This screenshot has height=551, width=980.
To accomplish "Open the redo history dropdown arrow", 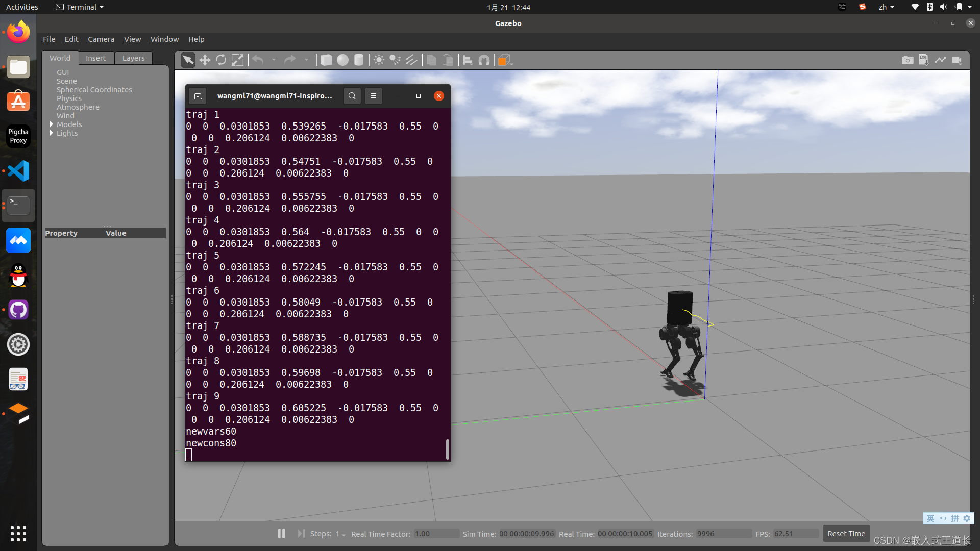I will pyautogui.click(x=307, y=60).
